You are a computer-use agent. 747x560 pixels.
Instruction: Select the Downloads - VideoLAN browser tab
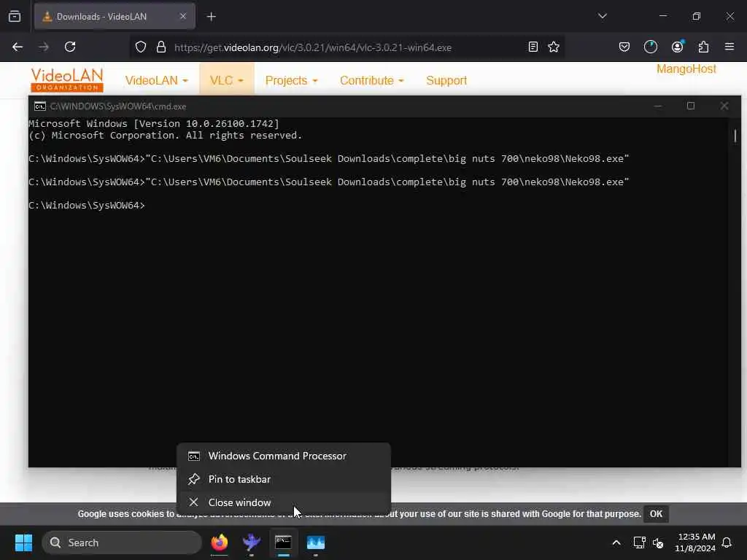pos(115,16)
